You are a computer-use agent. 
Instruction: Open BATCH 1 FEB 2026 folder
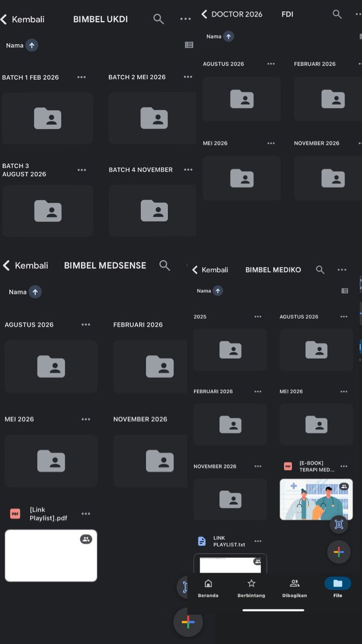(x=48, y=118)
